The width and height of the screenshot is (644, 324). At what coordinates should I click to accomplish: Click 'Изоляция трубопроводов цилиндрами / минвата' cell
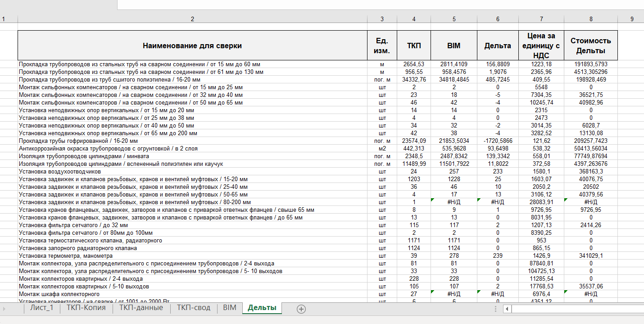pyautogui.click(x=192, y=156)
